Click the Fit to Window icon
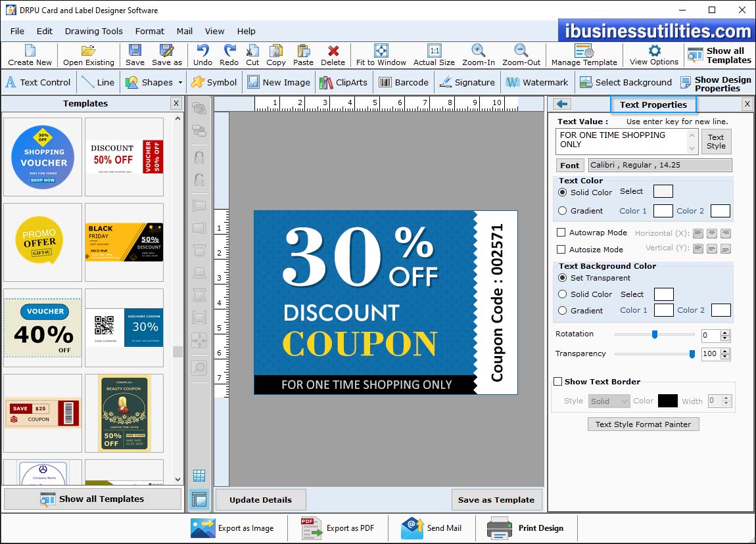The image size is (756, 544). (x=381, y=51)
